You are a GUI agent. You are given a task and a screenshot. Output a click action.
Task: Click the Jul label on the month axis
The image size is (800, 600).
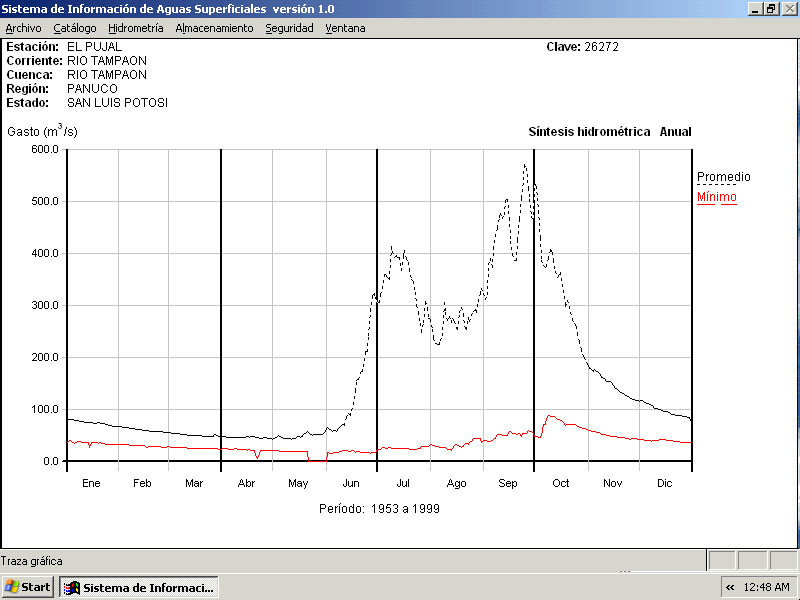403,483
